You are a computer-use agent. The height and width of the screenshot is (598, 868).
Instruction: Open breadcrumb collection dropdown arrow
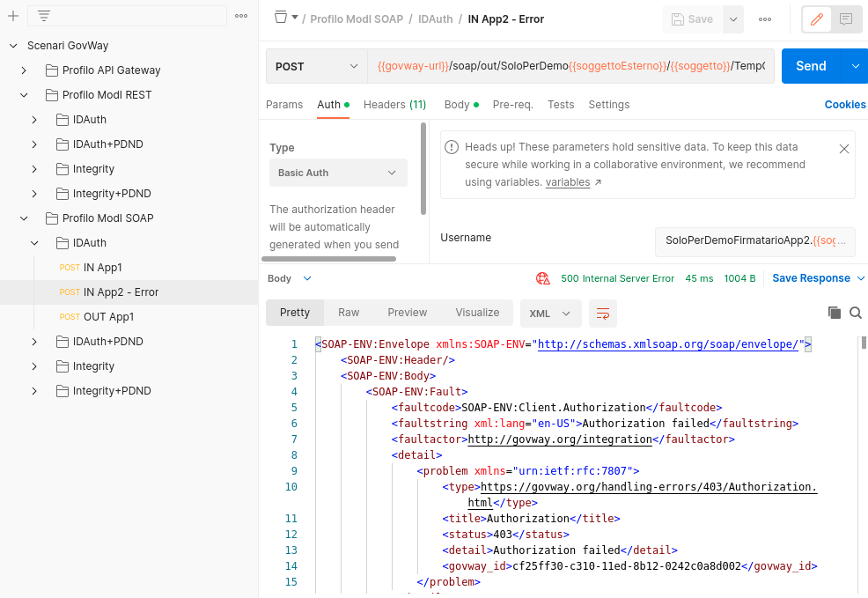295,17
